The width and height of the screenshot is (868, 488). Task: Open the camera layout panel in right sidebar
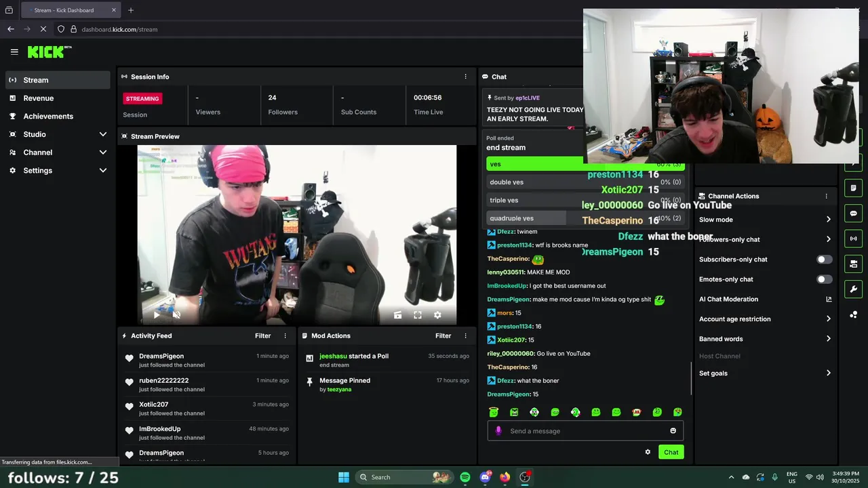(853, 264)
